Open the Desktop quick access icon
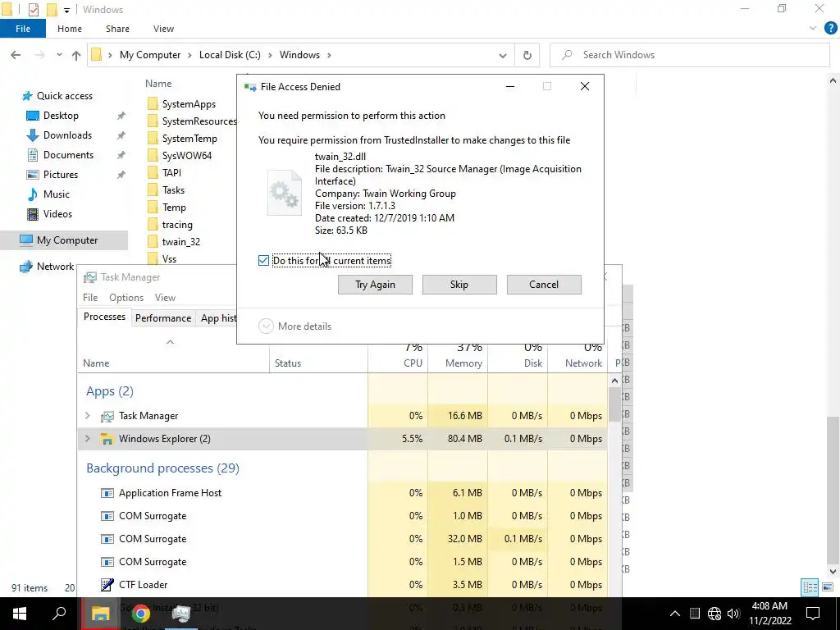The image size is (840, 630). (33, 116)
